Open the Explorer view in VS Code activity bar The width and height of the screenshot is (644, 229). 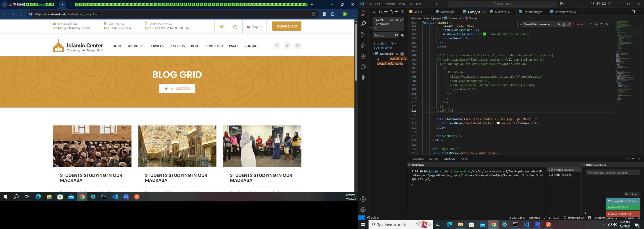click(363, 13)
